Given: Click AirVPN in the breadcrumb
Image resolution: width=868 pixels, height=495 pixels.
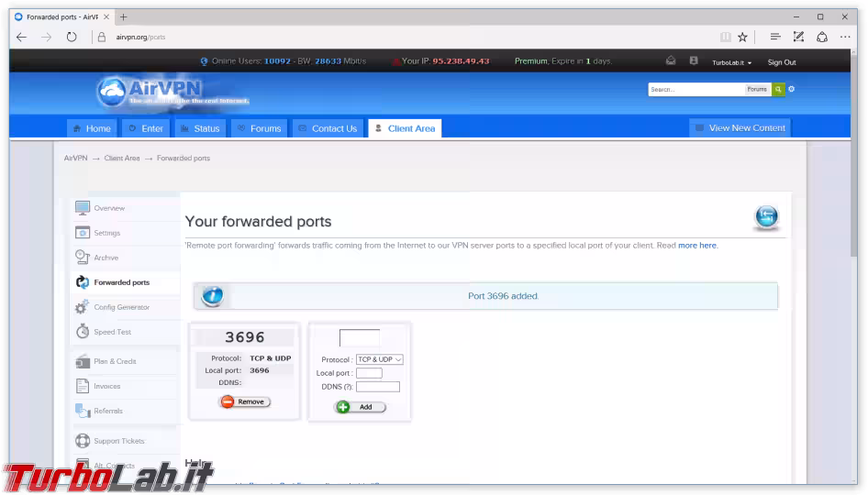Looking at the screenshot, I should (75, 159).
